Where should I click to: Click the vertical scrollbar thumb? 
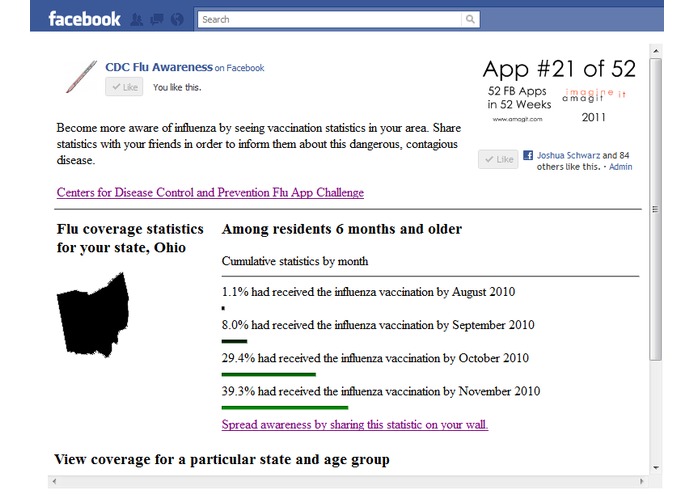[x=656, y=209]
